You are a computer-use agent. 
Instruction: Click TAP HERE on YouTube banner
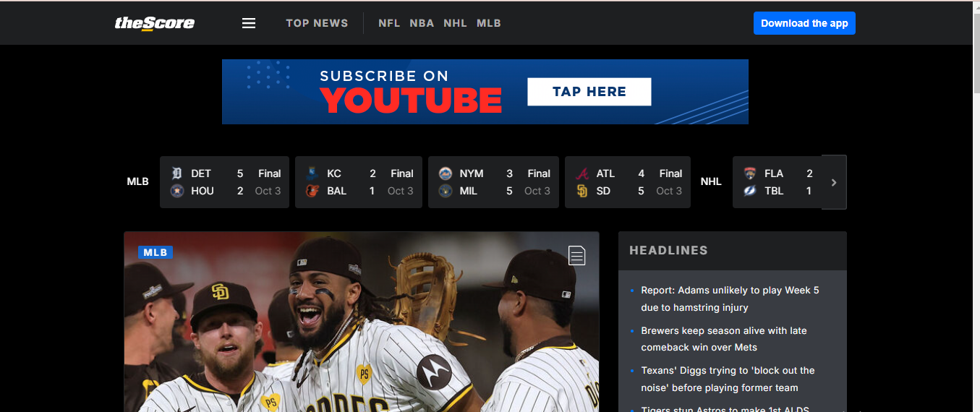589,92
